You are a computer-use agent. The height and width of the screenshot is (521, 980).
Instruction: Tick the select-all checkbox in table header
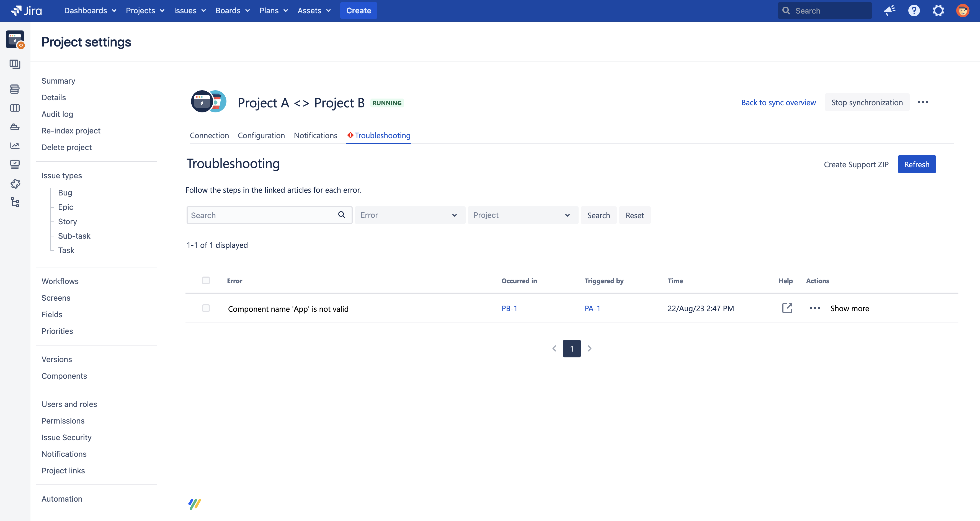click(x=206, y=281)
